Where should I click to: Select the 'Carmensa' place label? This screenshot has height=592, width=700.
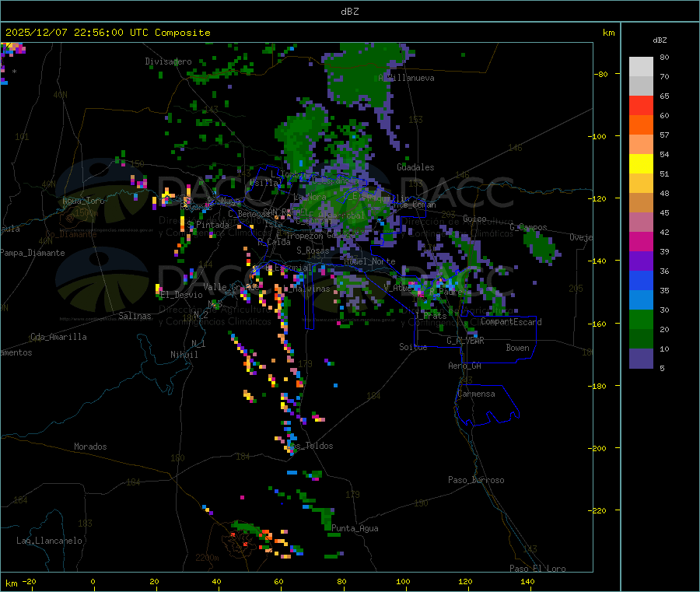[x=476, y=394]
